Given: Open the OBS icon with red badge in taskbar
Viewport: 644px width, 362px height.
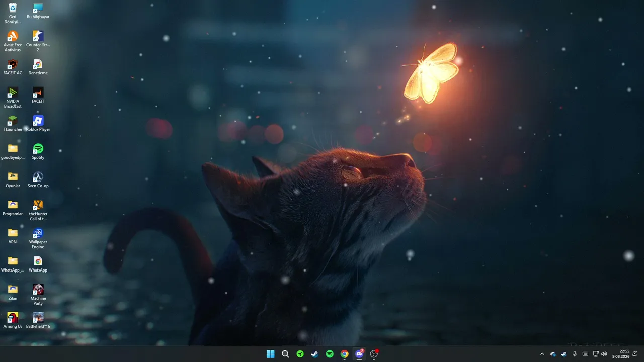Looking at the screenshot, I should pyautogui.click(x=374, y=354).
